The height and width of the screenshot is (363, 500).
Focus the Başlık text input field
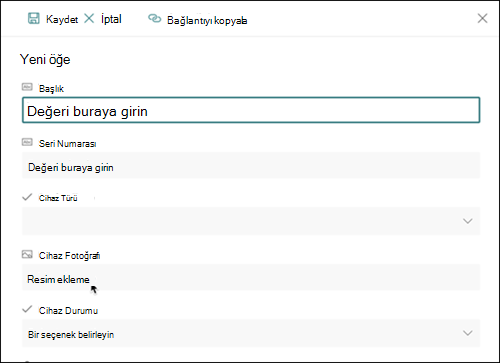point(251,110)
